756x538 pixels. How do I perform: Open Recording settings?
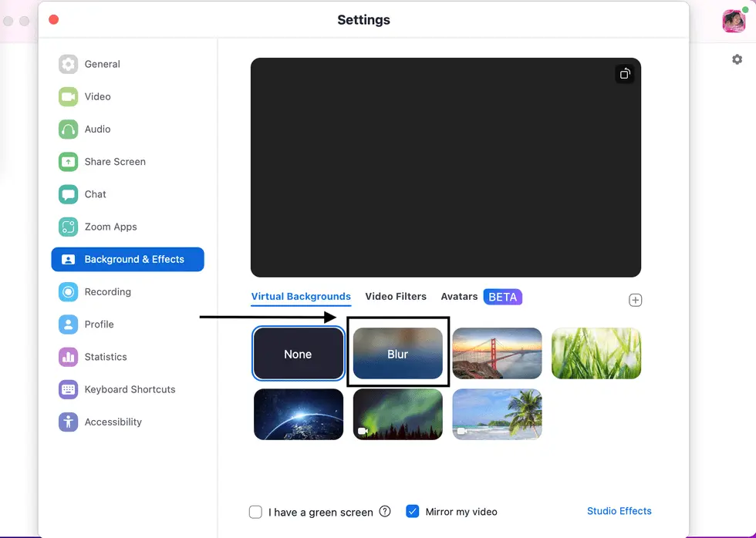(68, 292)
